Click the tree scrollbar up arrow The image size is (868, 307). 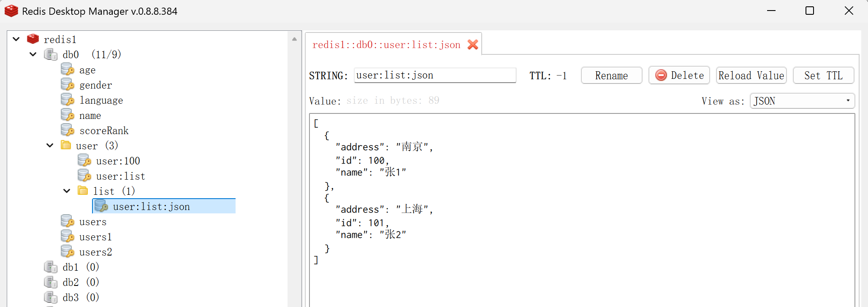294,39
